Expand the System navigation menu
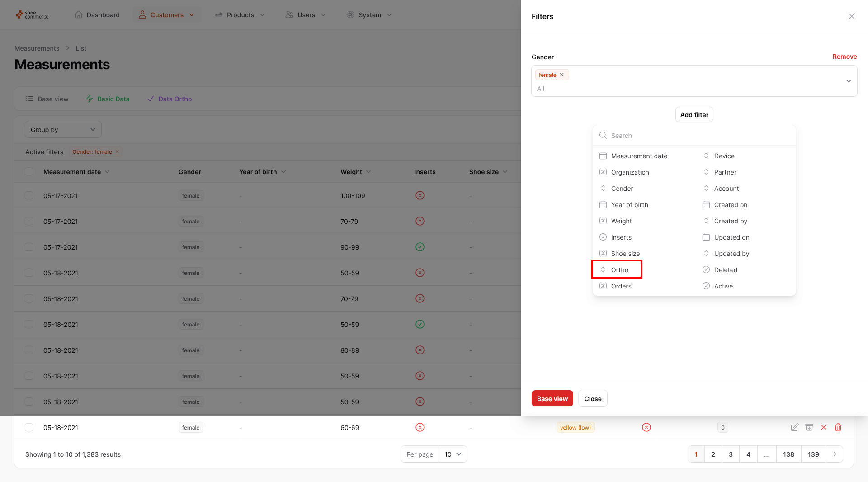The image size is (868, 482). point(369,15)
